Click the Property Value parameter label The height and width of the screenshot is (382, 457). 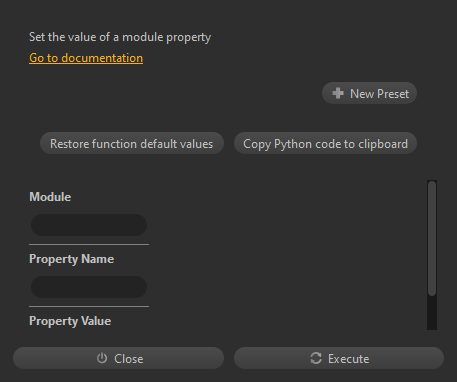click(70, 321)
